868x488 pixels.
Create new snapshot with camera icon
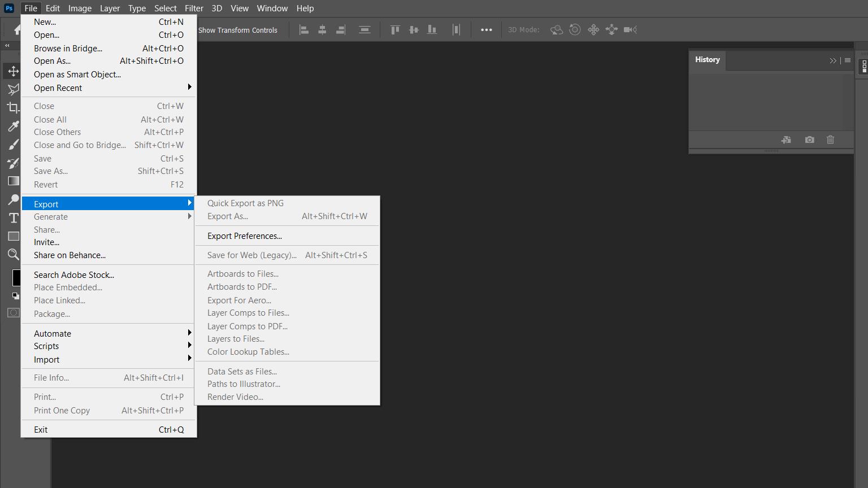tap(809, 140)
